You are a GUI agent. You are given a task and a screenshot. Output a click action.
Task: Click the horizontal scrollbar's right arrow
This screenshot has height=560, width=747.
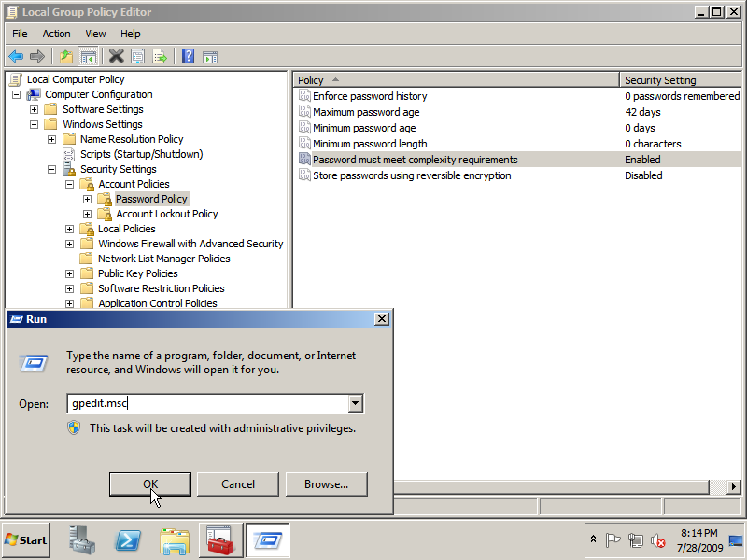[x=733, y=486]
